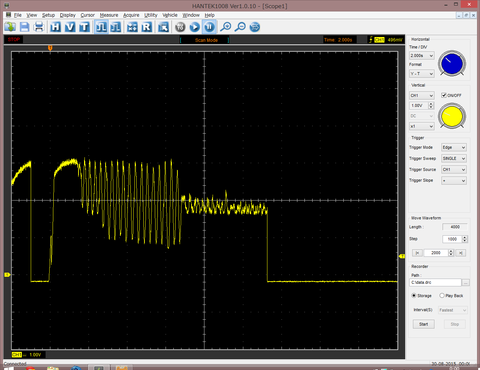This screenshot has height=370, width=480.
Task: Open the Time/DIV dropdown
Action: tap(422, 55)
